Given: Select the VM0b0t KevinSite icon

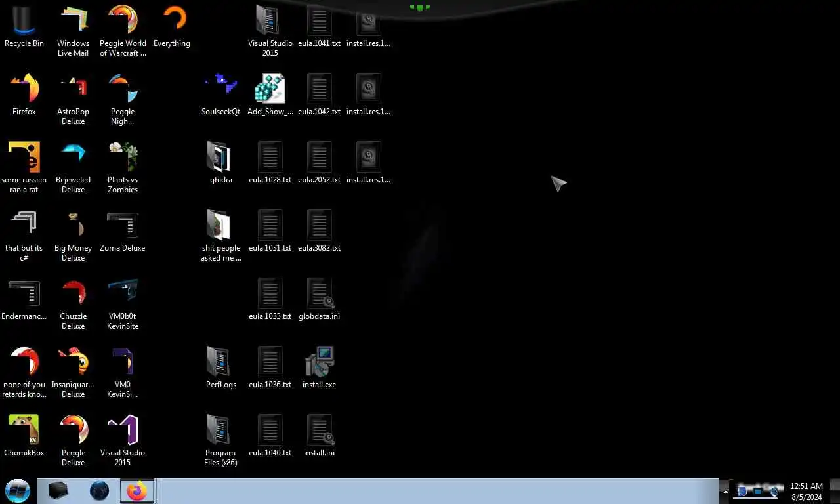Looking at the screenshot, I should tap(123, 304).
